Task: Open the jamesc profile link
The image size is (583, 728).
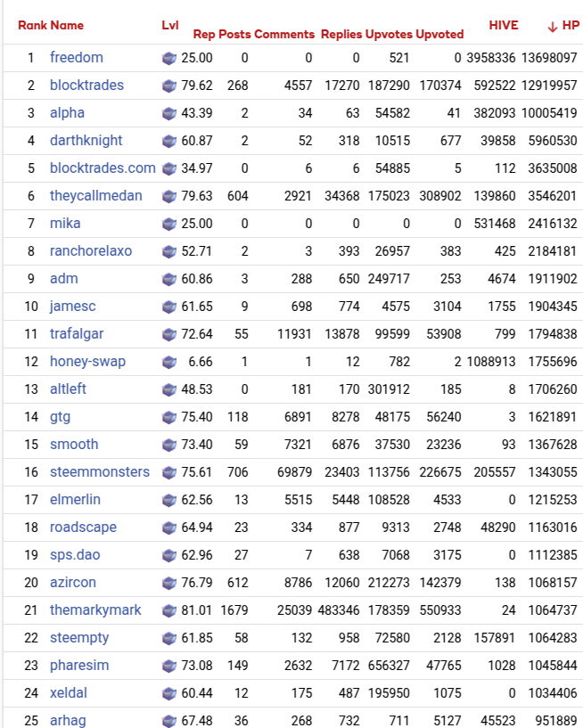Action: 73,307
